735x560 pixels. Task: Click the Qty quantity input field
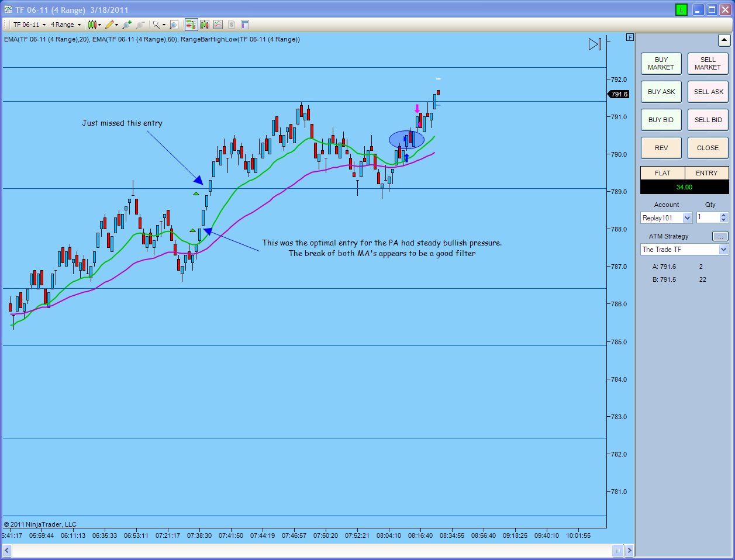pos(708,217)
